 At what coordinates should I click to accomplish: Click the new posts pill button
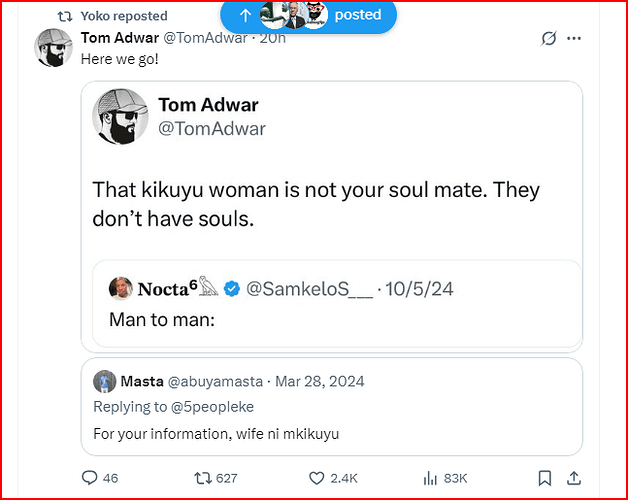(308, 15)
